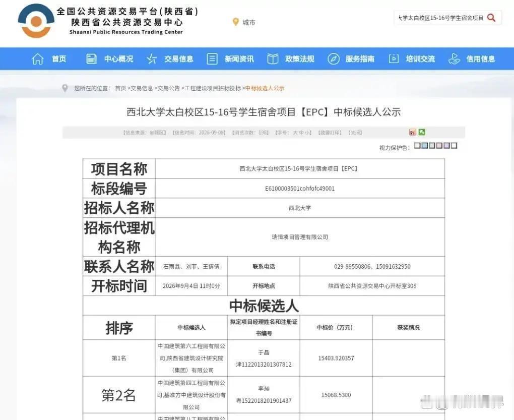Click the 中国建筑第四工程局 candidate cell
The image size is (514, 420).
191,395
